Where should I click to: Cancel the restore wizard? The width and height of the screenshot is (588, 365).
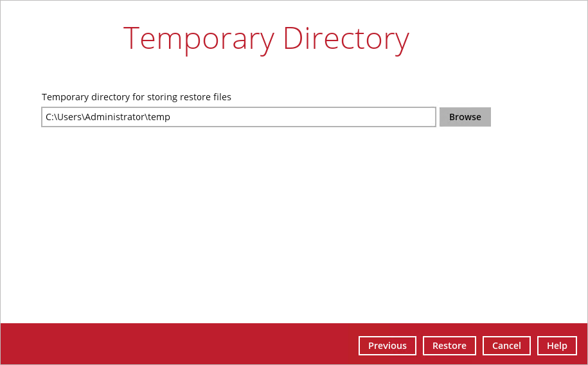(x=506, y=346)
